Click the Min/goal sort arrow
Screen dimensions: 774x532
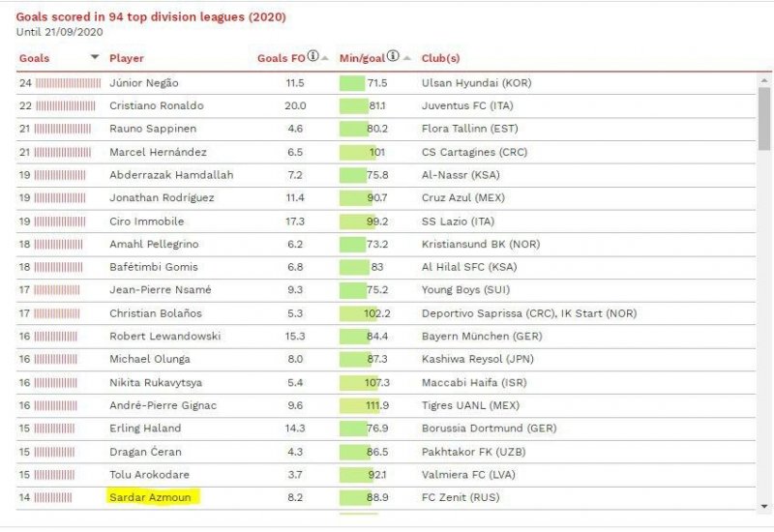point(406,58)
